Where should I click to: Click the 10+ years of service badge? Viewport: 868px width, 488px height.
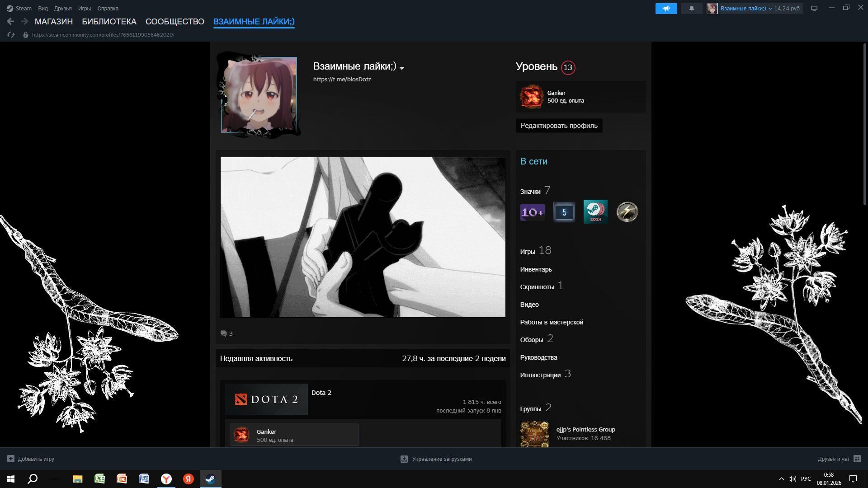532,212
